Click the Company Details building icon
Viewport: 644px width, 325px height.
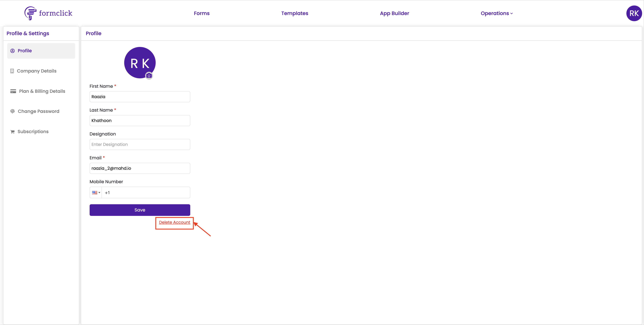tap(12, 71)
